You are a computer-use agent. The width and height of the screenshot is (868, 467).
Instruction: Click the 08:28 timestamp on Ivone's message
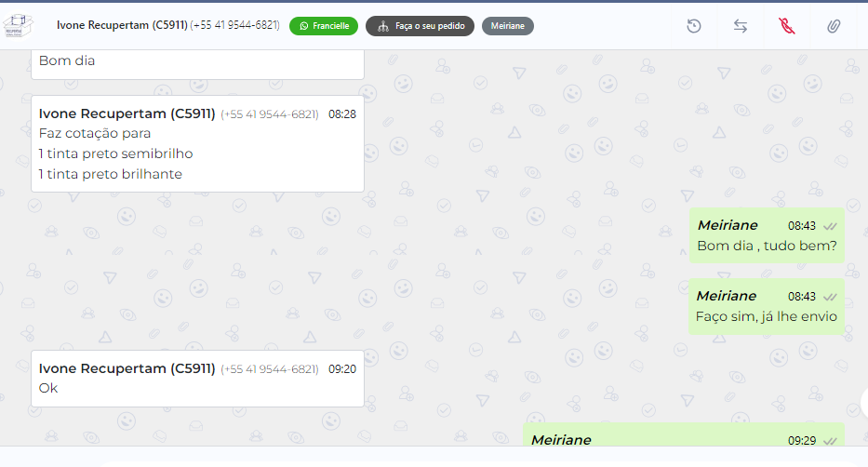pos(342,114)
